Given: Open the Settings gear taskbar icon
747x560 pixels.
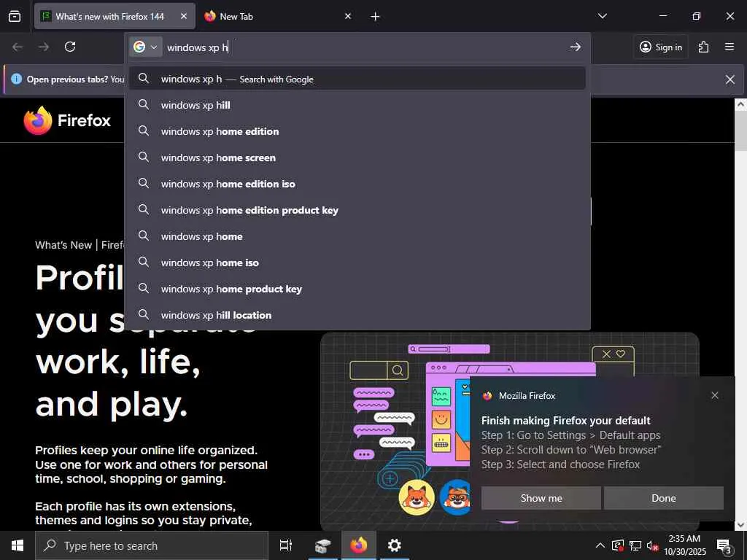Looking at the screenshot, I should tap(395, 545).
